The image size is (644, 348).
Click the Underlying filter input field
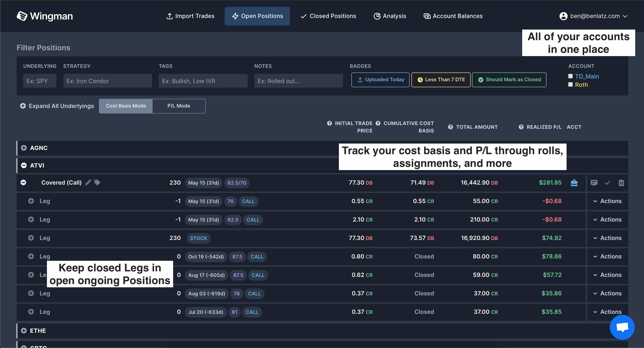(x=40, y=81)
